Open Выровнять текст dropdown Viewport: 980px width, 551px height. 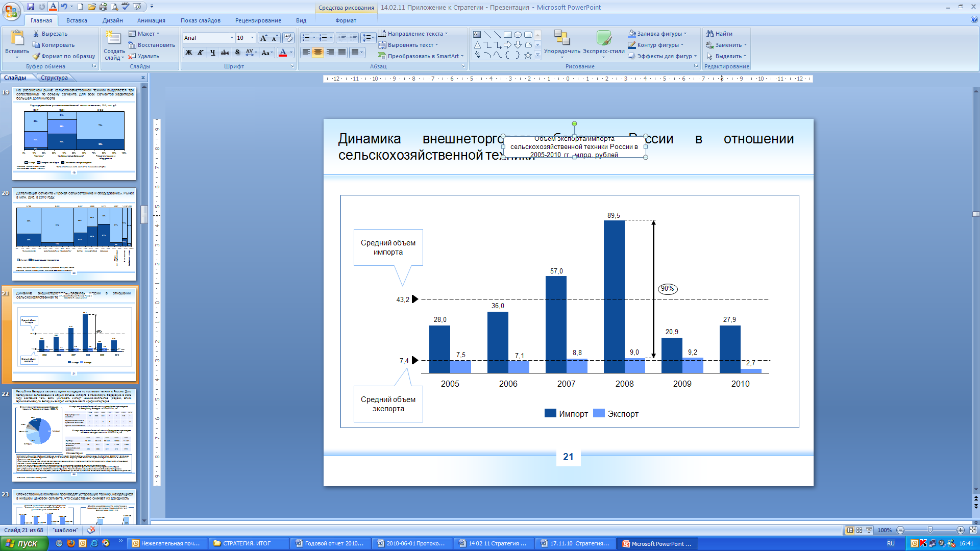(408, 45)
